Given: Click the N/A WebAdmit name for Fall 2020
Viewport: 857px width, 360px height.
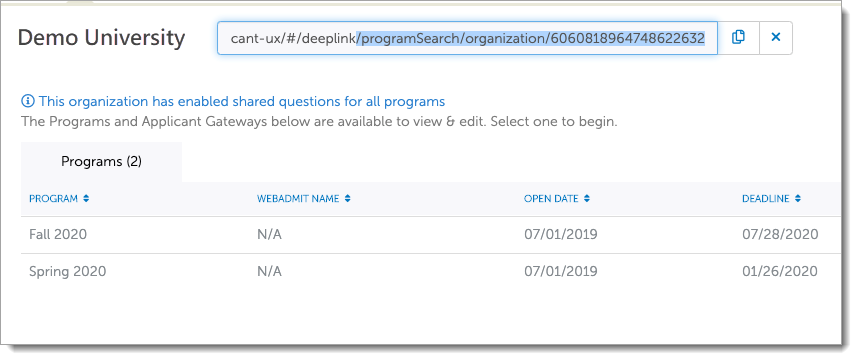Looking at the screenshot, I should [x=269, y=234].
